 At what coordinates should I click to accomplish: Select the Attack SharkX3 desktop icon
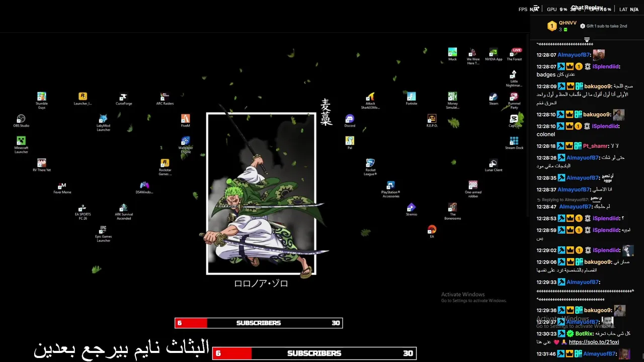[x=370, y=101]
